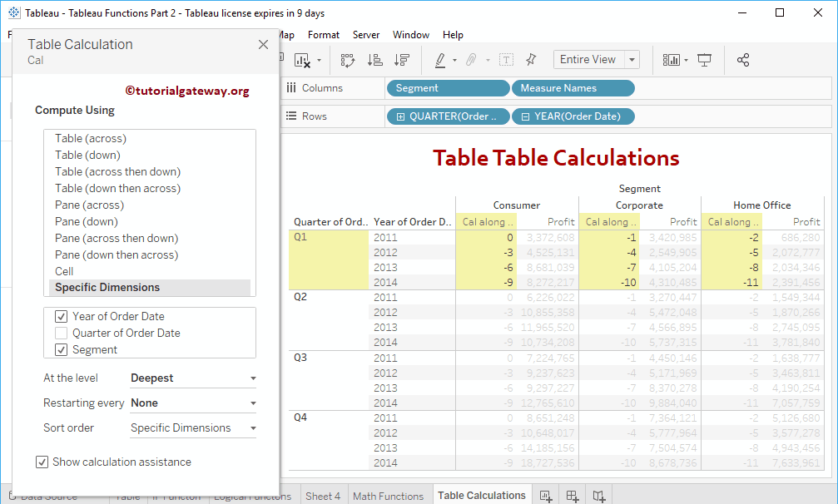
Task: Check the Quarter of Order Date checkbox
Action: click(x=61, y=333)
